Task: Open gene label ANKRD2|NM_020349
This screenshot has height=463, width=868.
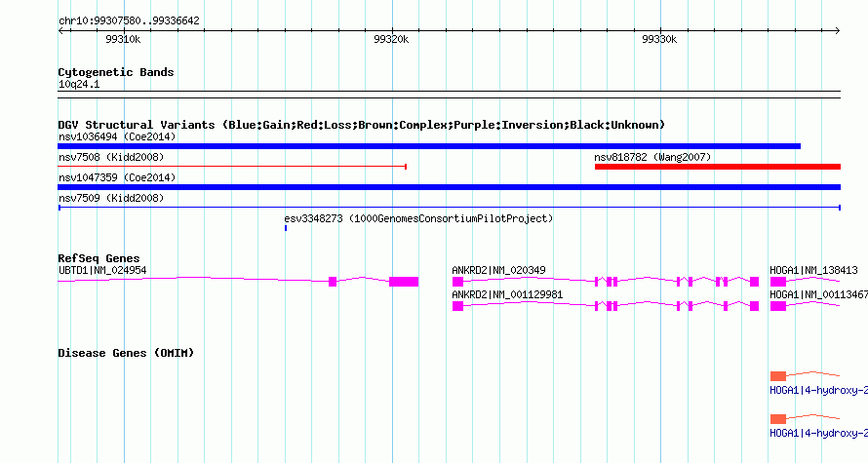Action: click(498, 270)
